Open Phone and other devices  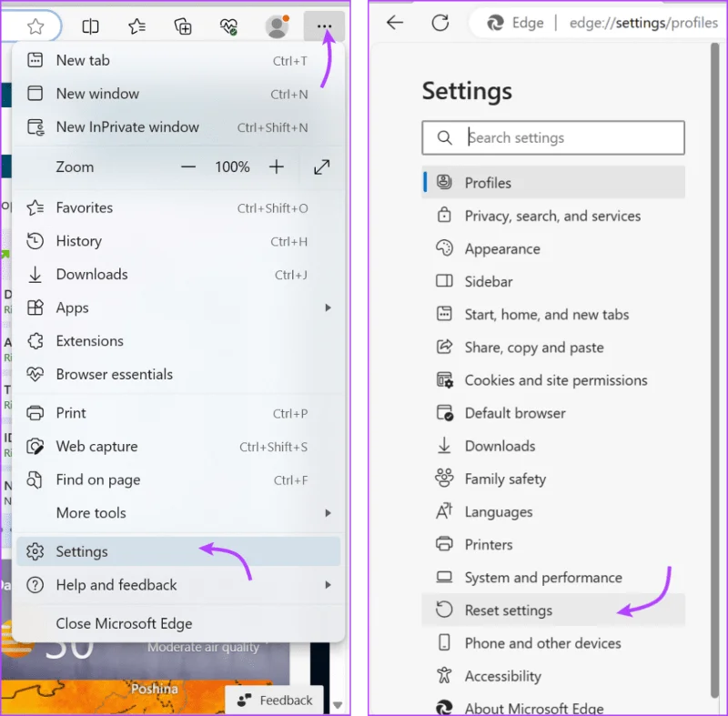coord(553,643)
